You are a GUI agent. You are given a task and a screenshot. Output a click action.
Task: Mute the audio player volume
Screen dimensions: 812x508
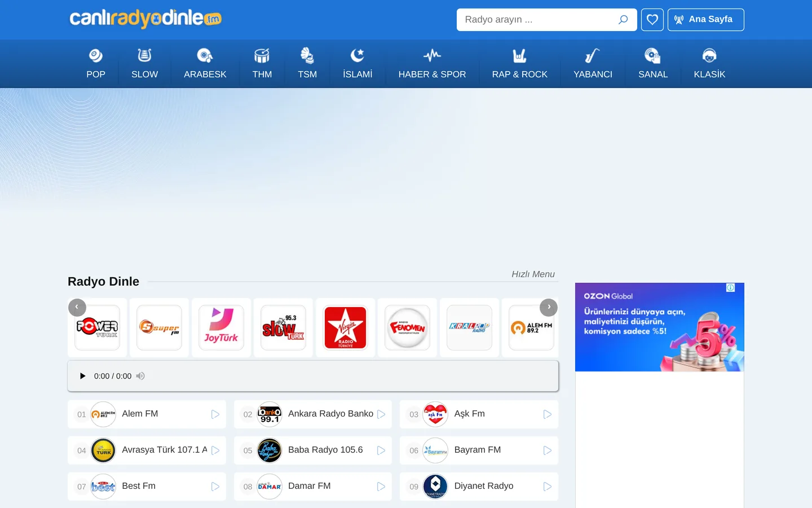pyautogui.click(x=140, y=376)
